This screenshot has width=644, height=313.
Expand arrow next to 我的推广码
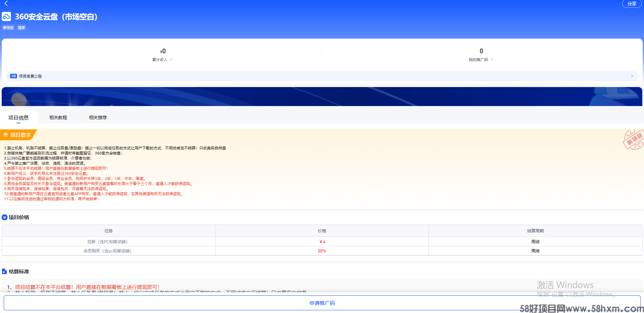point(492,60)
